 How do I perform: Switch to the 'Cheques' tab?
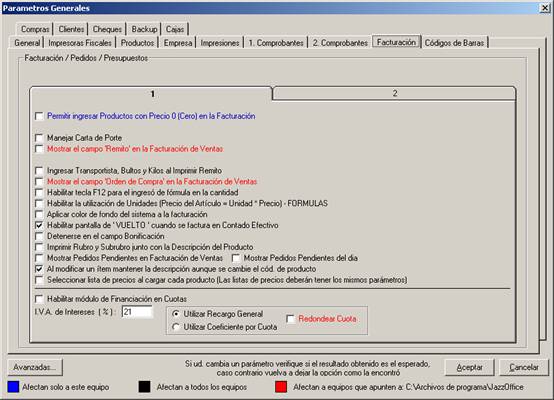pyautogui.click(x=107, y=29)
